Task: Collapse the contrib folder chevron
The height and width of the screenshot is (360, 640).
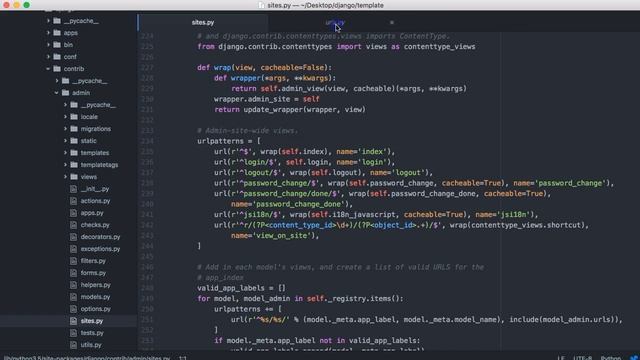Action: pos(48,69)
